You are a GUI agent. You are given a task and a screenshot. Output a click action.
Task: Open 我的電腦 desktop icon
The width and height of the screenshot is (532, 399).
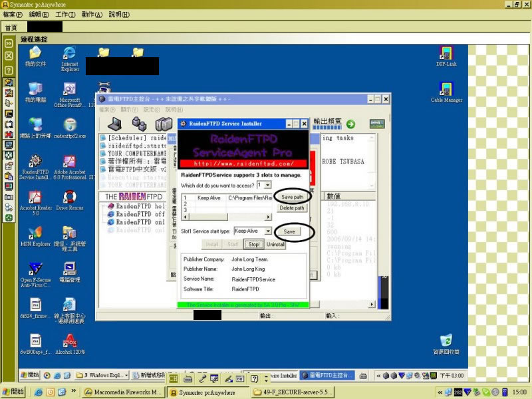(35, 92)
